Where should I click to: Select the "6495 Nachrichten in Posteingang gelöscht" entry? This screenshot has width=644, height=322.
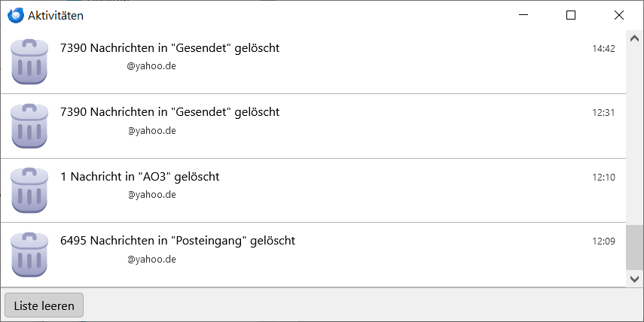(x=177, y=241)
